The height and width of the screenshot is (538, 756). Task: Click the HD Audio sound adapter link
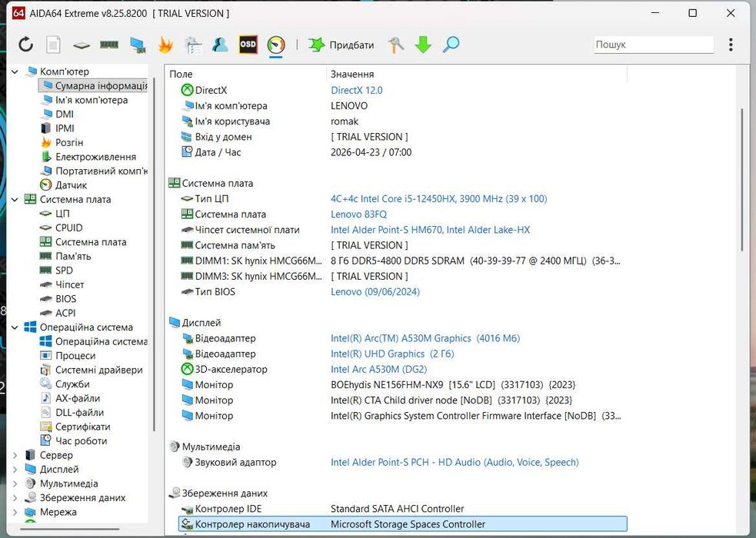(x=455, y=463)
